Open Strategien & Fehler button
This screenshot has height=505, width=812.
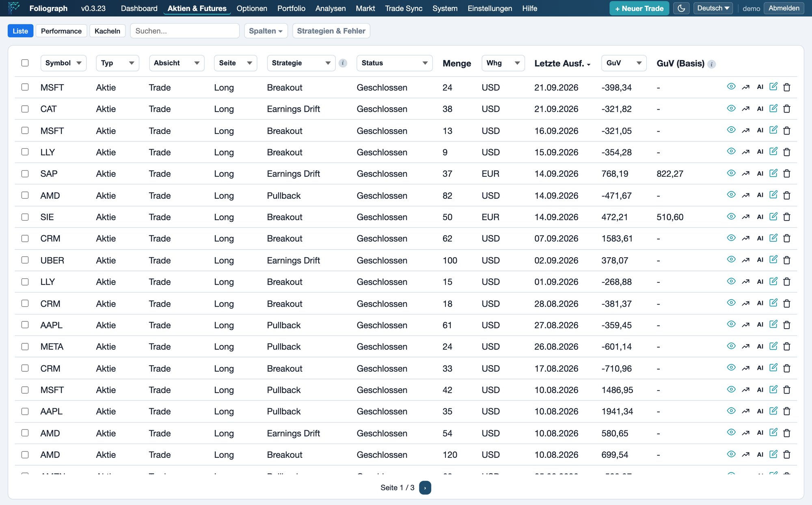(x=331, y=31)
